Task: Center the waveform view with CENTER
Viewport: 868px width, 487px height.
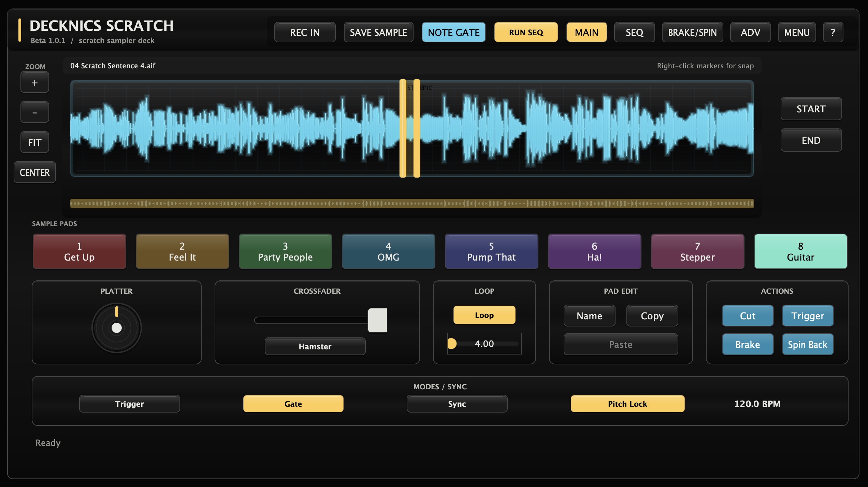Action: click(x=34, y=172)
